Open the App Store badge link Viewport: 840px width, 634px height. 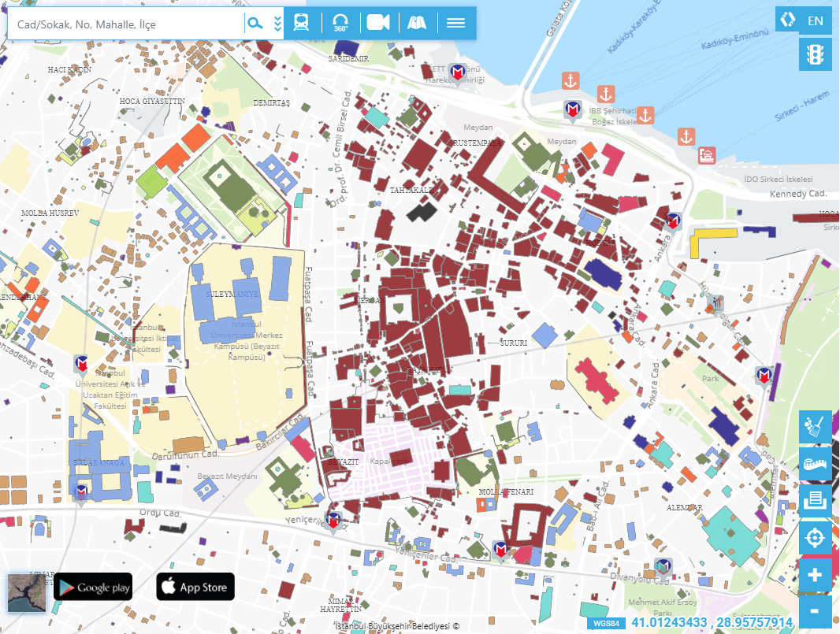(x=195, y=587)
